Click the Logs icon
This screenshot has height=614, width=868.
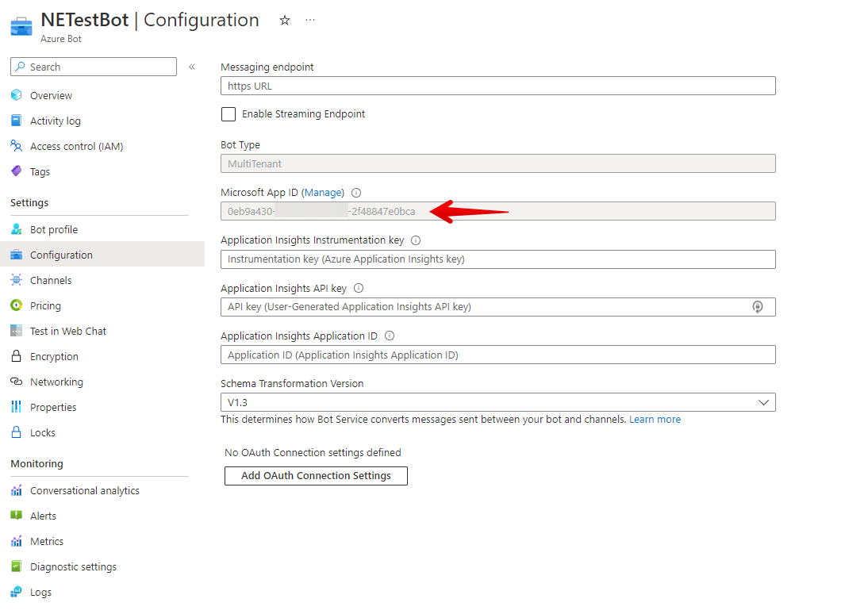[17, 592]
